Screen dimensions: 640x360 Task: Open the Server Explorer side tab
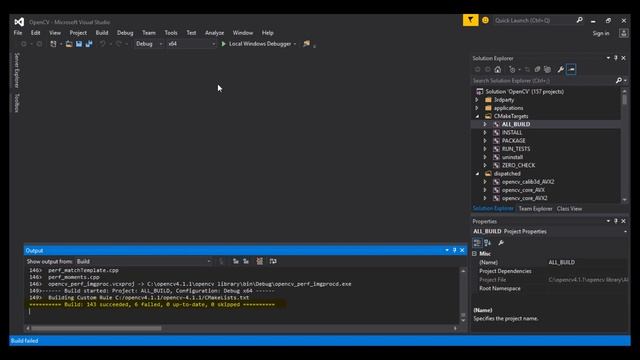pyautogui.click(x=17, y=70)
